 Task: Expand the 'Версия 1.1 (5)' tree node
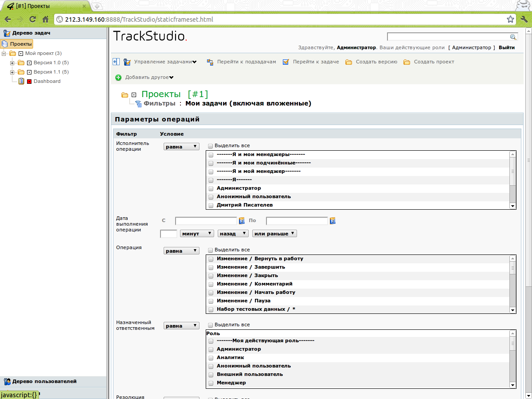coord(12,72)
